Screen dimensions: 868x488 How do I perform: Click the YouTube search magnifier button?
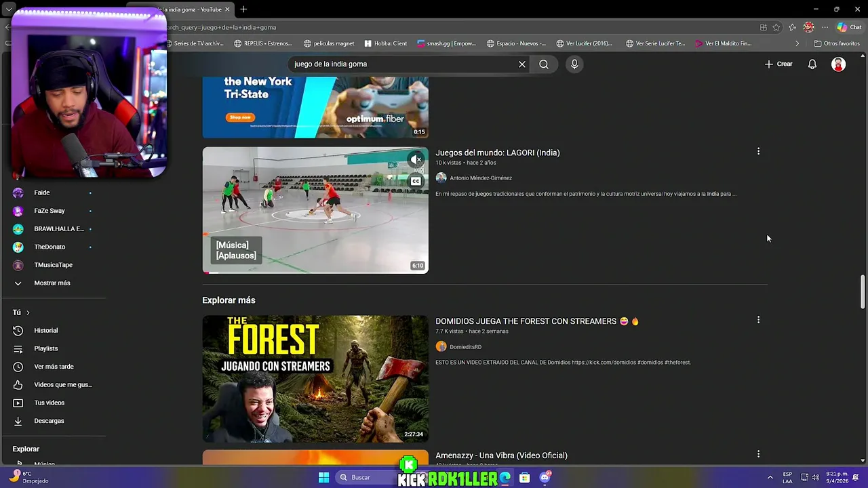coord(544,64)
